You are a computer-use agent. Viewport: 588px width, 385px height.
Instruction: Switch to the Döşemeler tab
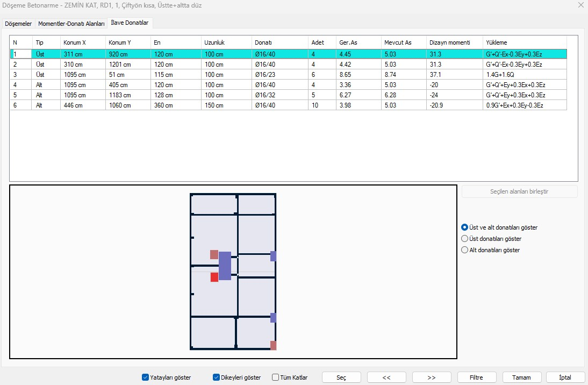19,24
